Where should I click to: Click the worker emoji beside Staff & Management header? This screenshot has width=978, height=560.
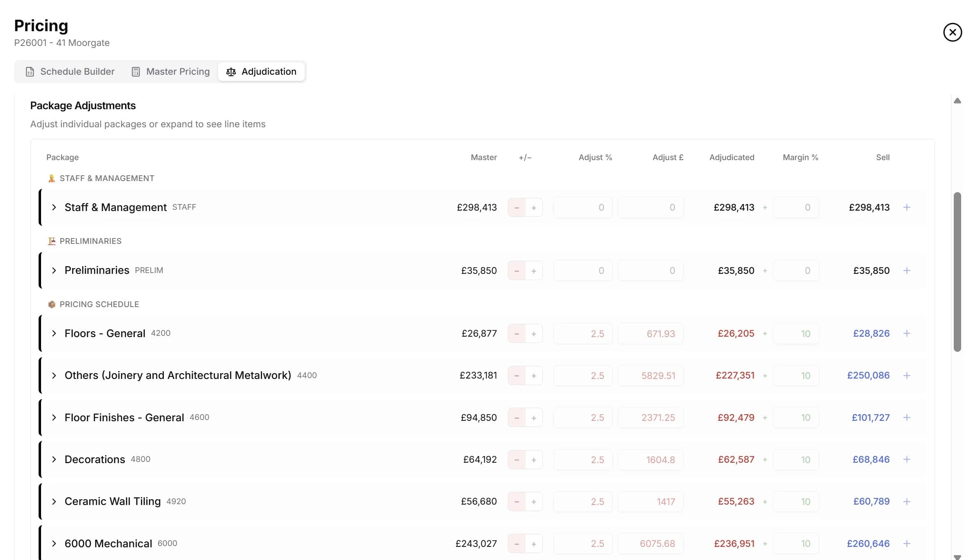[x=51, y=178]
